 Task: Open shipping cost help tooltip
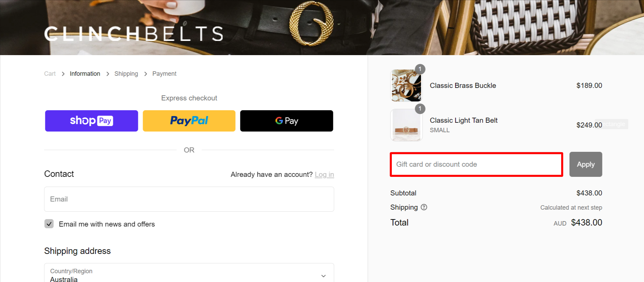pyautogui.click(x=424, y=207)
